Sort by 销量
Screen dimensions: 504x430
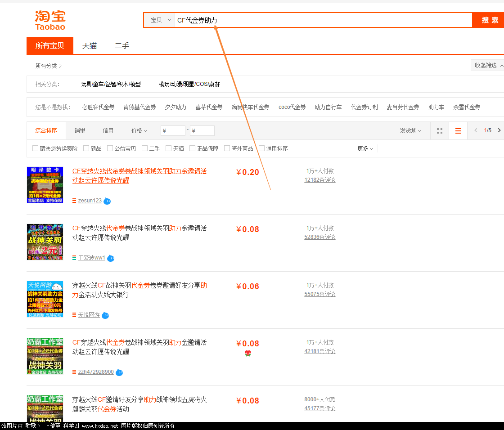80,130
